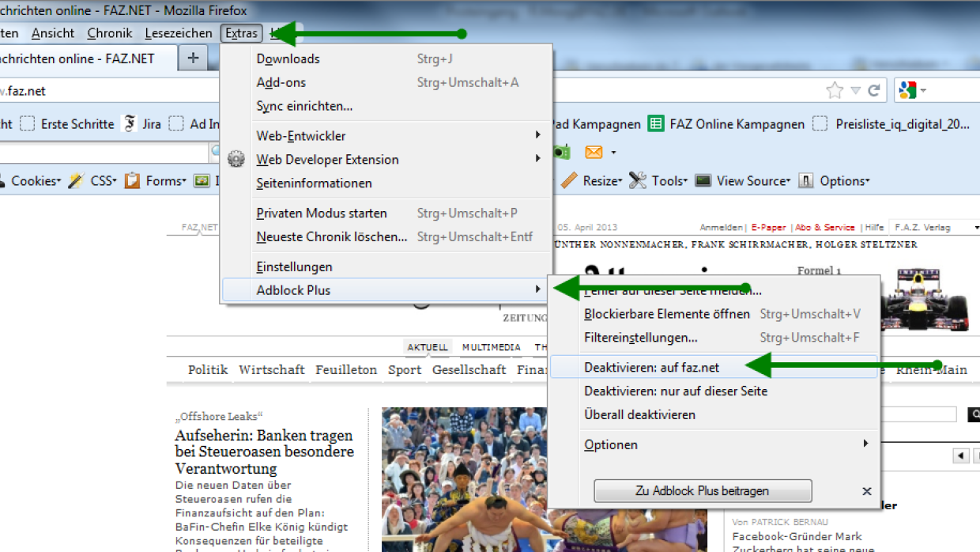Open the Tools menu in Web Developer toolbar
This screenshot has height=552, width=980.
coord(658,181)
